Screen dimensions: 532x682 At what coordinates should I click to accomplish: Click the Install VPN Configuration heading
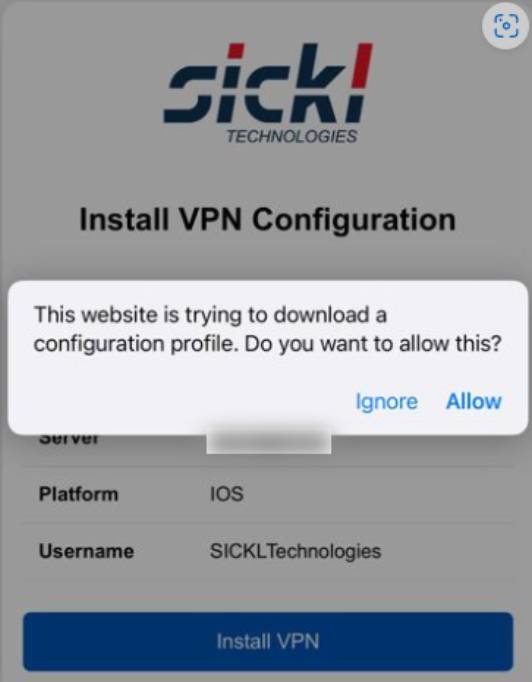click(x=268, y=220)
